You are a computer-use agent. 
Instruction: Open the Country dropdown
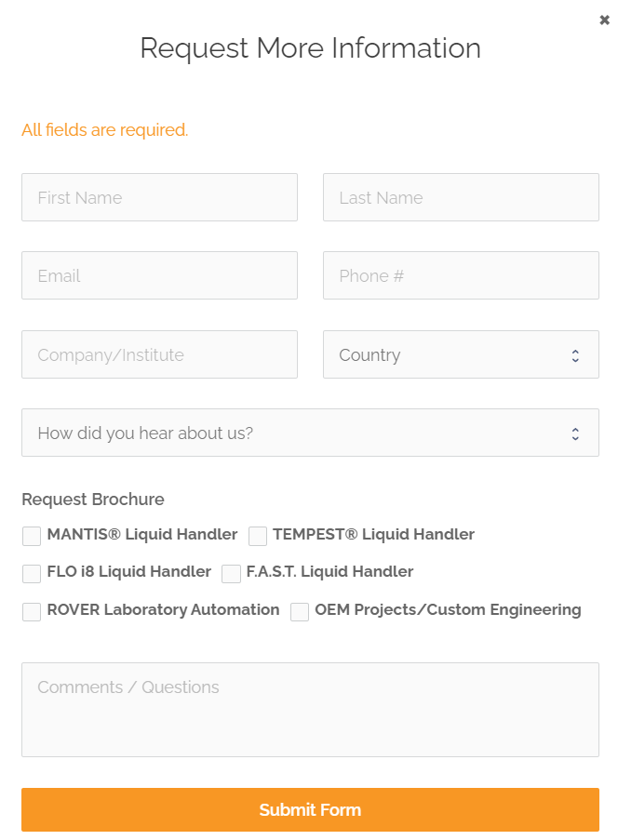(x=447, y=354)
